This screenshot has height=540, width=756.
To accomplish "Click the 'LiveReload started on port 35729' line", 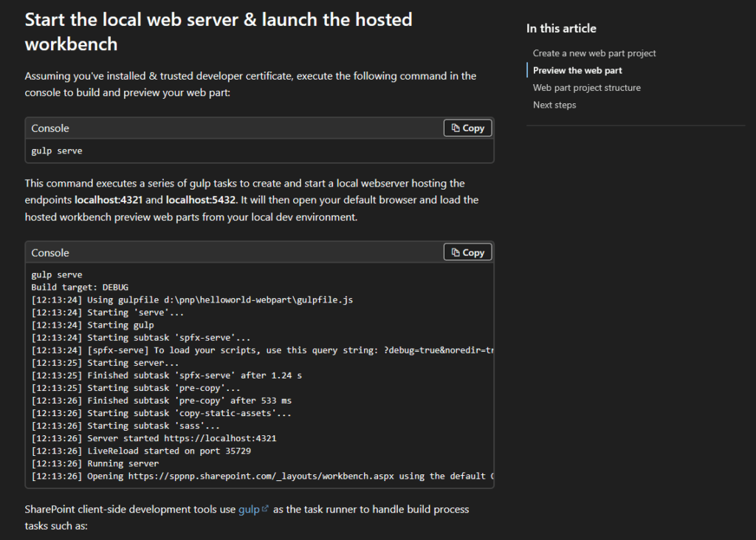I will [x=141, y=451].
